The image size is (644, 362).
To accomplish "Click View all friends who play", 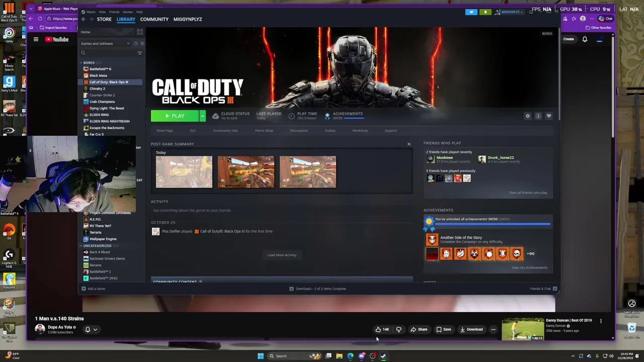I will [528, 193].
